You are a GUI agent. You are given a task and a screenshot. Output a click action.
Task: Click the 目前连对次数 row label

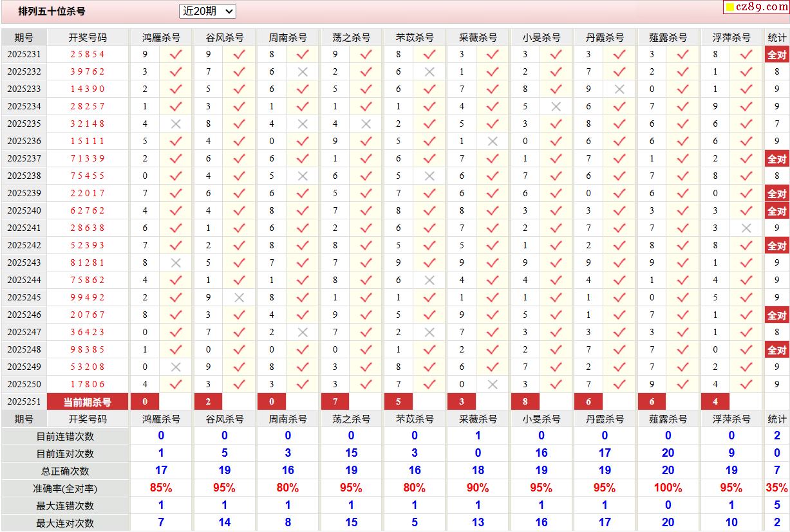65,454
